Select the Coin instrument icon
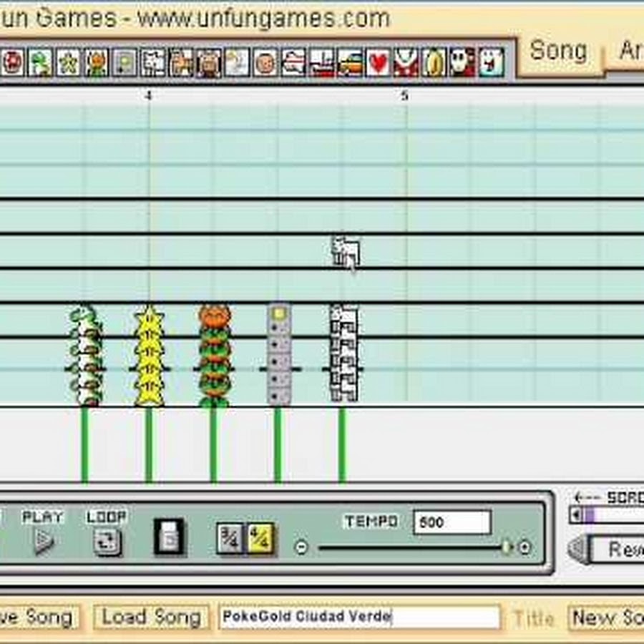The image size is (644, 644). [434, 63]
